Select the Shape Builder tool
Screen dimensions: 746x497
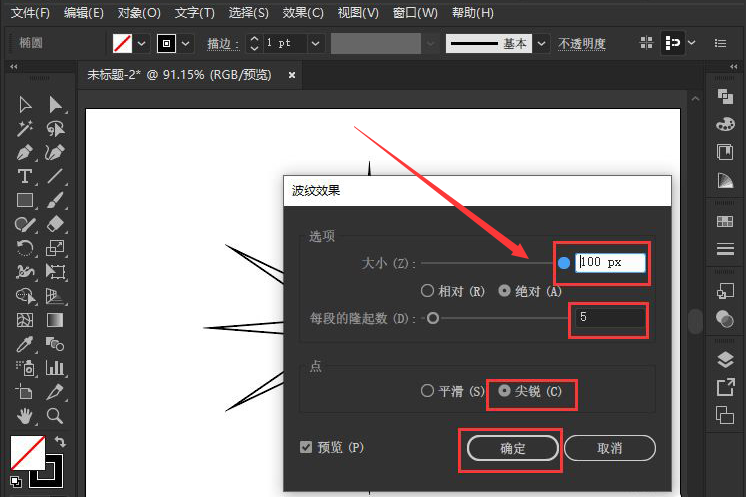pyautogui.click(x=25, y=296)
